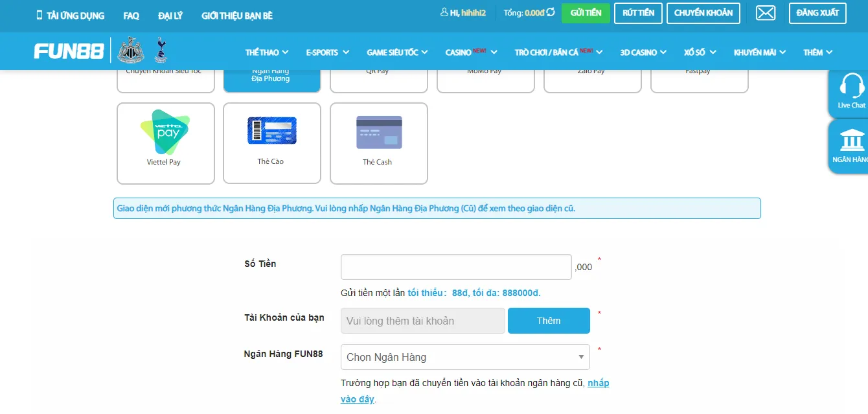
Task: Click the Rút Tiền button
Action: tap(638, 13)
